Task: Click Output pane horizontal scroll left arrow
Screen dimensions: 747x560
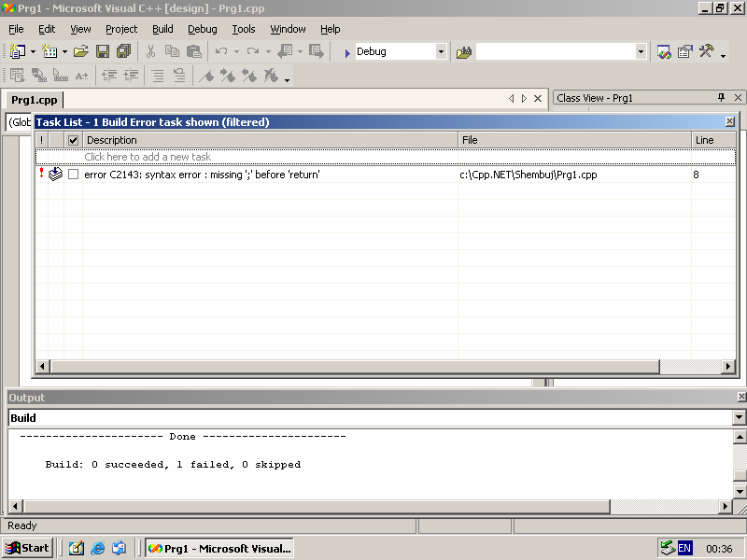Action: 15,506
